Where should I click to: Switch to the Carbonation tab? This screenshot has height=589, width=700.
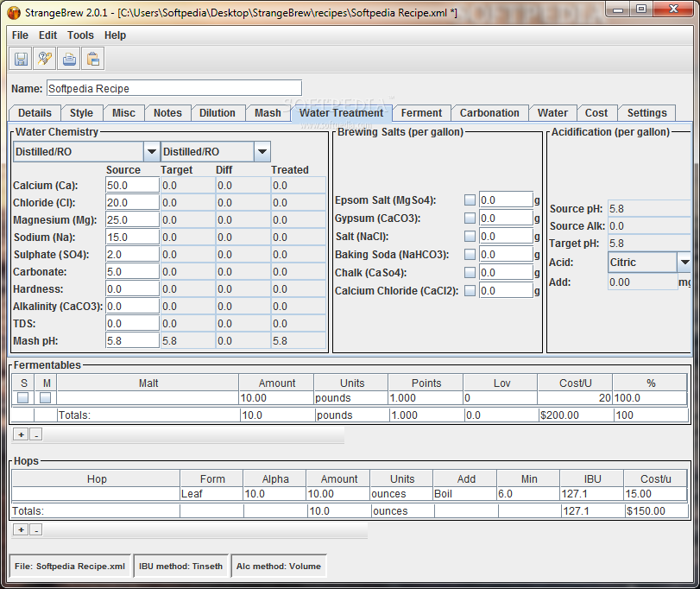click(489, 113)
